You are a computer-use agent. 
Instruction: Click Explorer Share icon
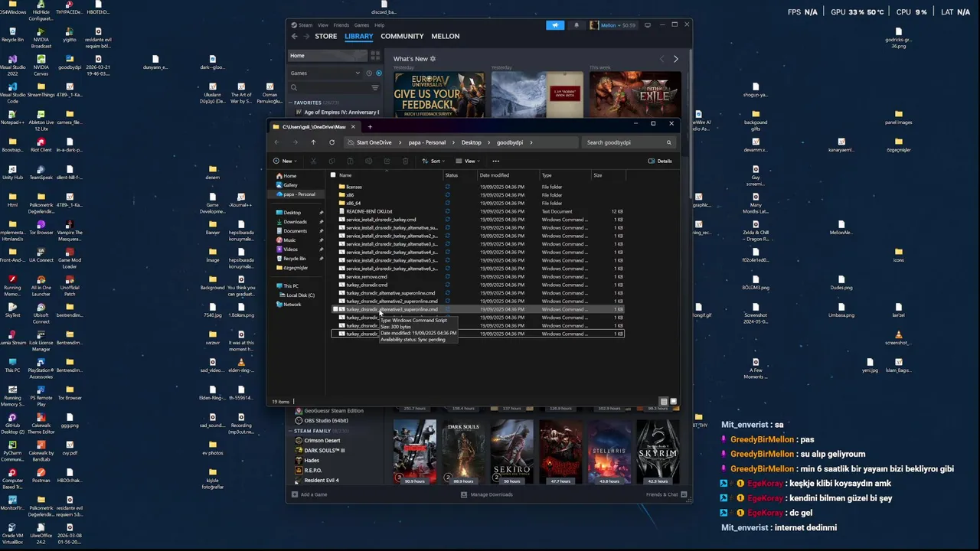pos(387,161)
